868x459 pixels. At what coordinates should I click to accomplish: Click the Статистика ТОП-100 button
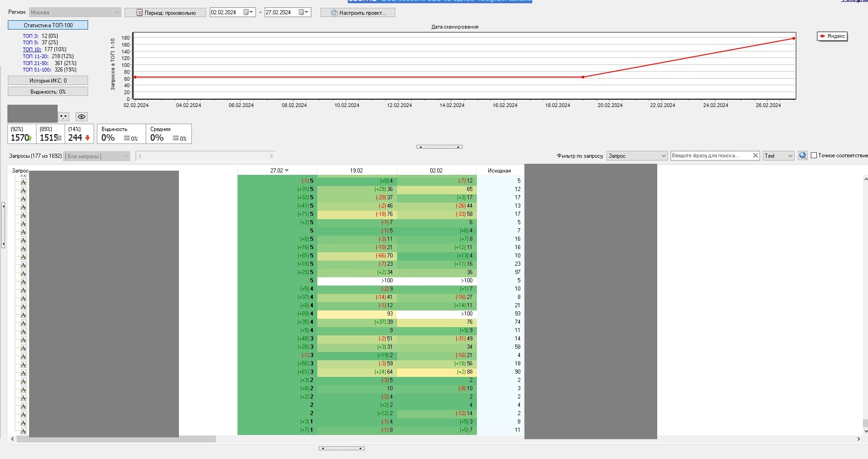click(x=48, y=25)
